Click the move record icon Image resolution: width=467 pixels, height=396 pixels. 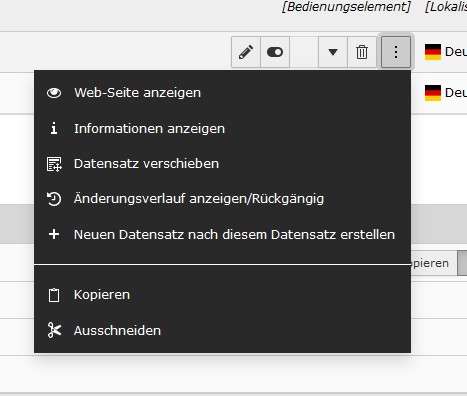54,164
